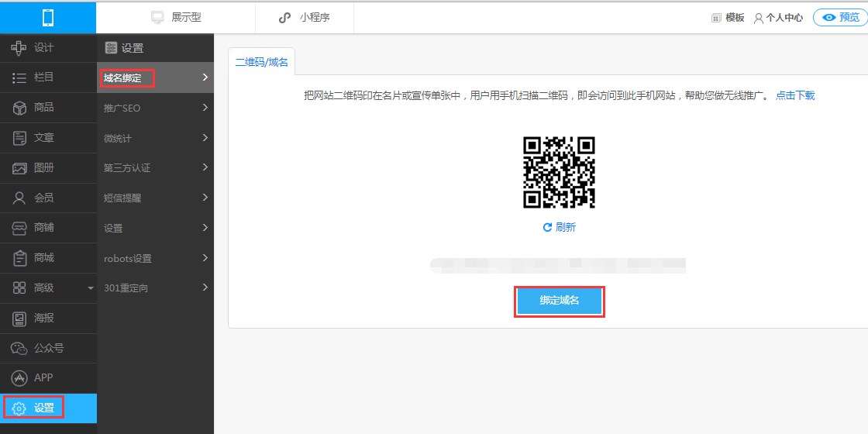868x434 pixels.
Task: Click the 刷新 refresh link text
Action: pos(566,228)
